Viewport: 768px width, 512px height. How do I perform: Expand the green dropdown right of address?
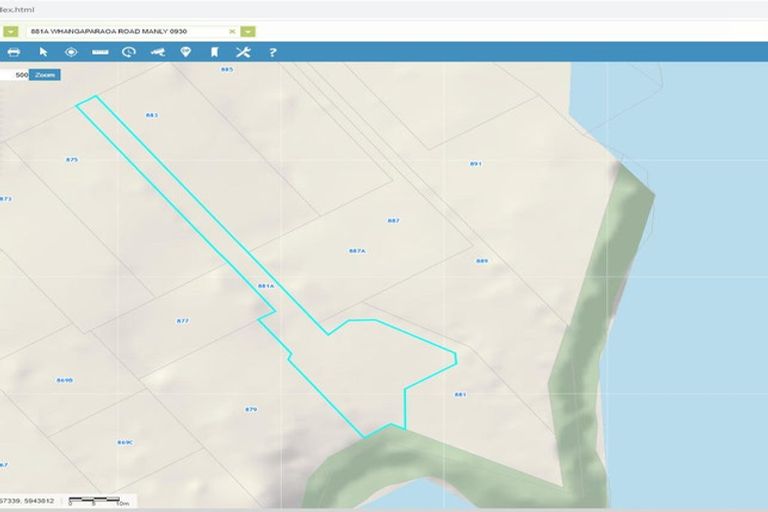tap(248, 31)
